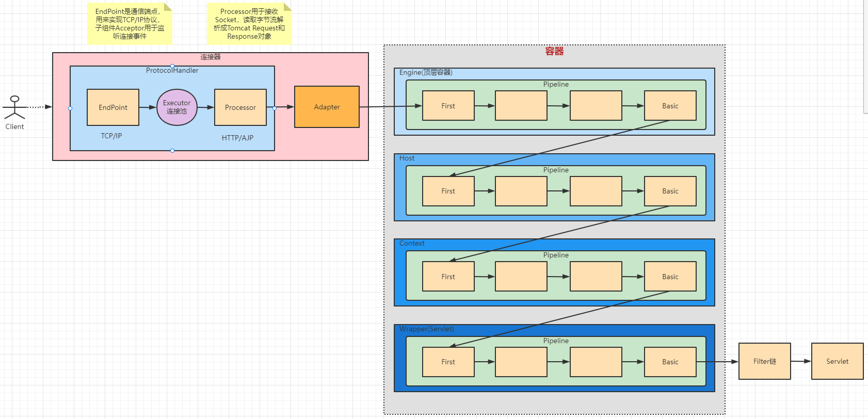868x419 pixels.
Task: Click the Pipeline label inside Engine
Action: 556,84
